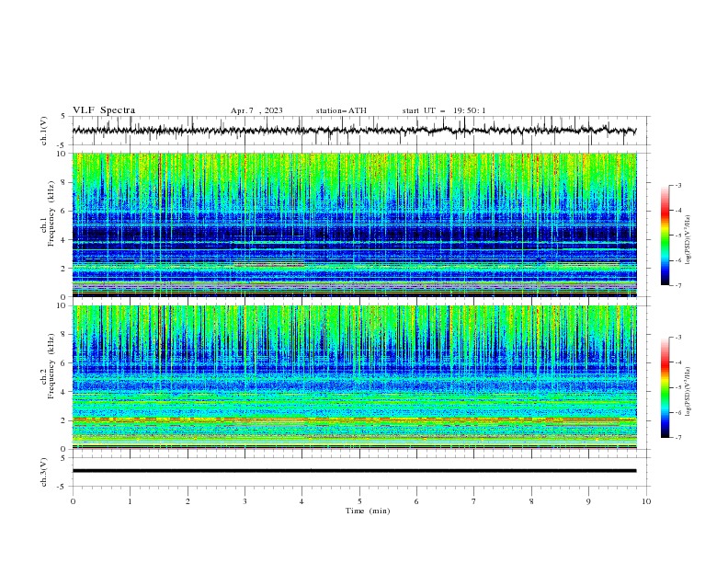This screenshot has width=728, height=563.
Task: Select the ch.1 colorbar "log(PSD)(V²/Hz)" label
Action: [x=688, y=240]
